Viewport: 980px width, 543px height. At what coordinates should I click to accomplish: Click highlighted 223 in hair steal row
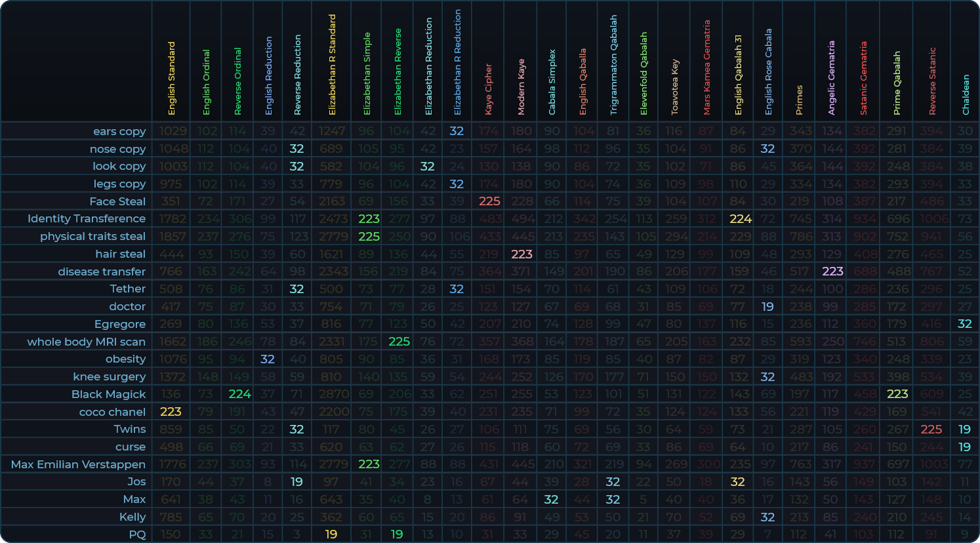click(x=521, y=254)
